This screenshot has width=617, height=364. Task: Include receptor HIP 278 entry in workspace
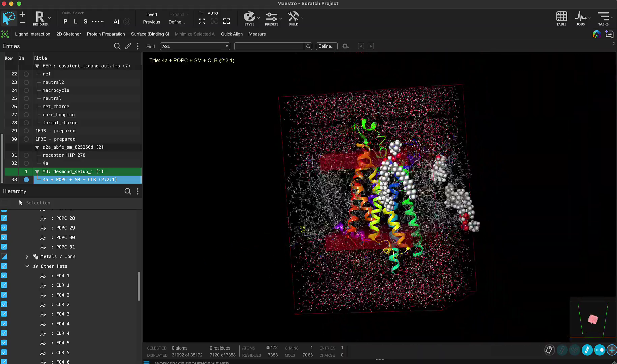[26, 155]
